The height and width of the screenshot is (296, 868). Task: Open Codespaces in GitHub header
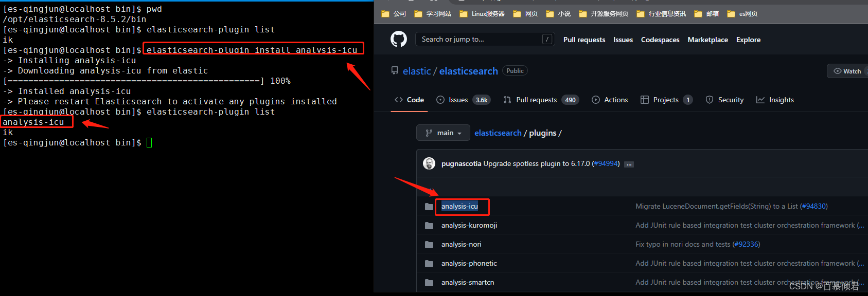[660, 40]
